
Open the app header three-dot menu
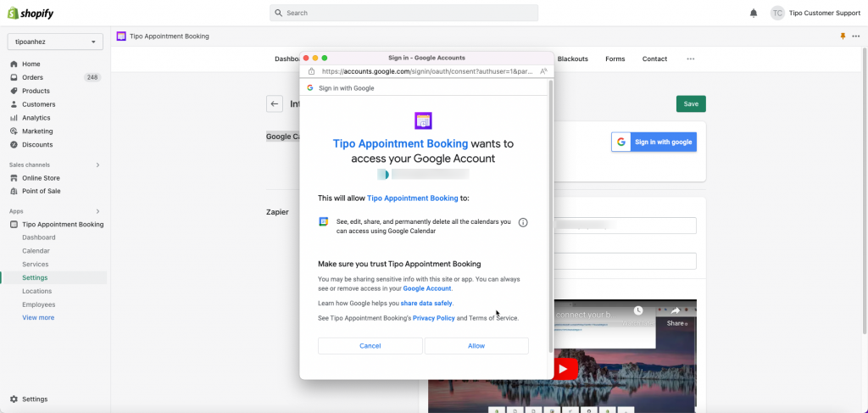pos(856,36)
